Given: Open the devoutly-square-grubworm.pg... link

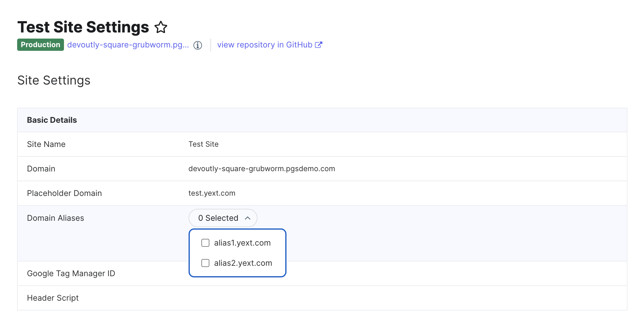Looking at the screenshot, I should pyautogui.click(x=128, y=45).
